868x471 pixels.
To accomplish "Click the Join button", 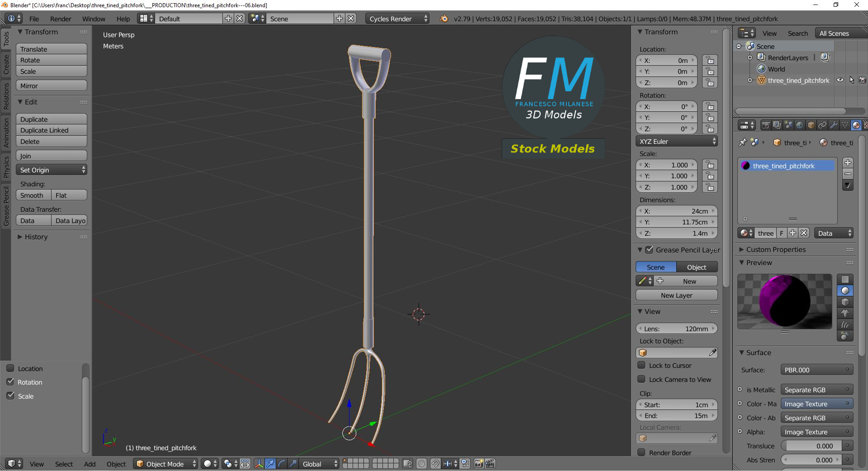I will [x=52, y=156].
